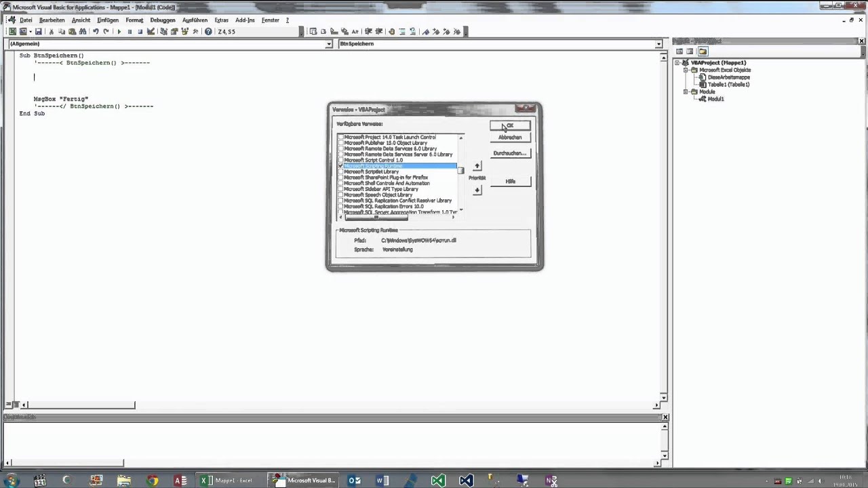The width and height of the screenshot is (868, 488).
Task: Toggle Design Mode toolbar icon
Action: click(x=151, y=31)
